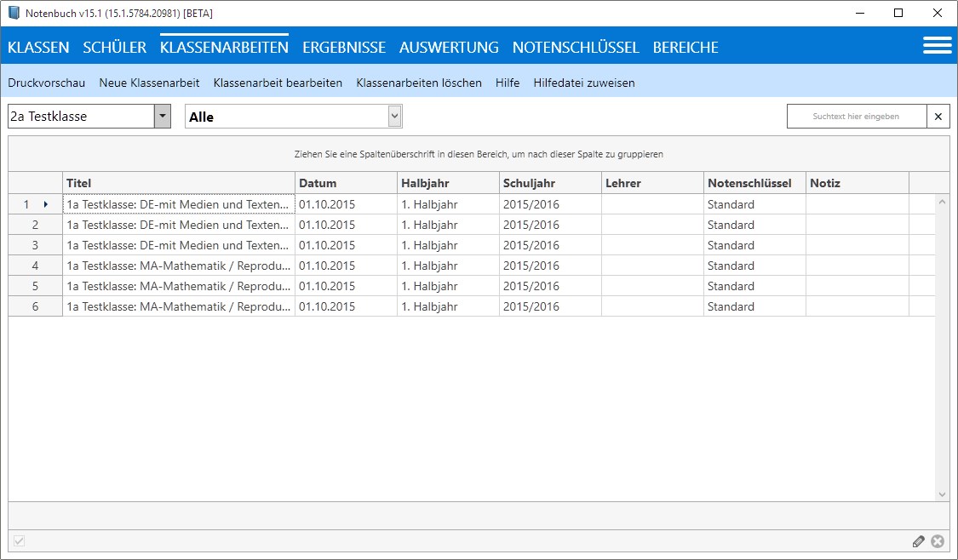Click the round cancel icon at bottom right
The width and height of the screenshot is (958, 560).
938,541
